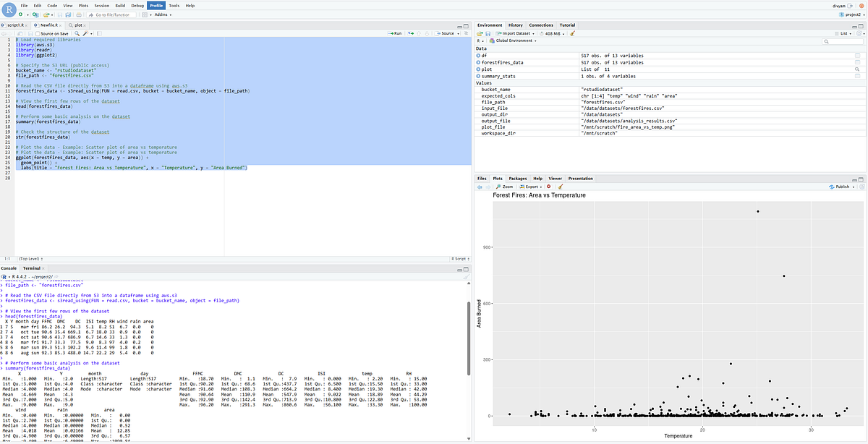Click the Open File folder icon in main toolbar
868x444 pixels.
coord(46,14)
